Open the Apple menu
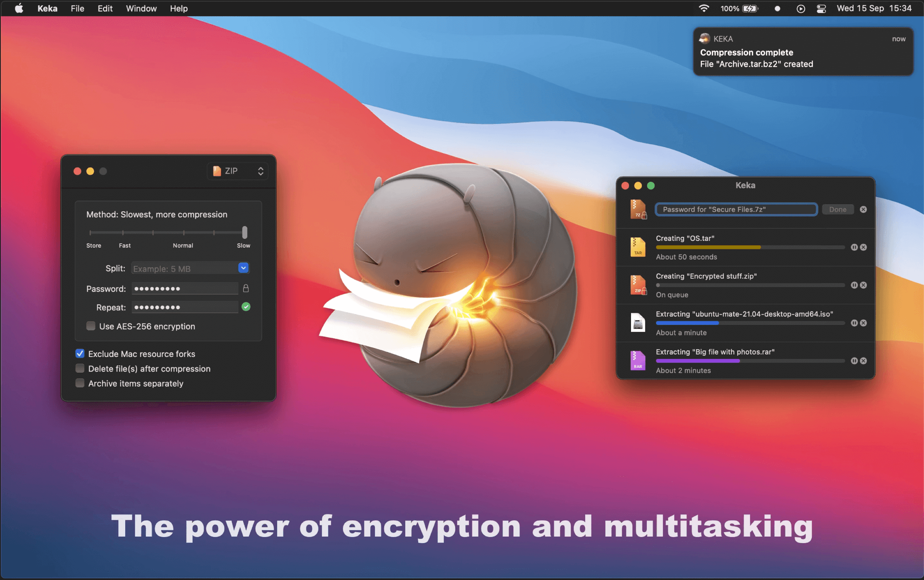This screenshot has width=924, height=580. click(x=19, y=8)
